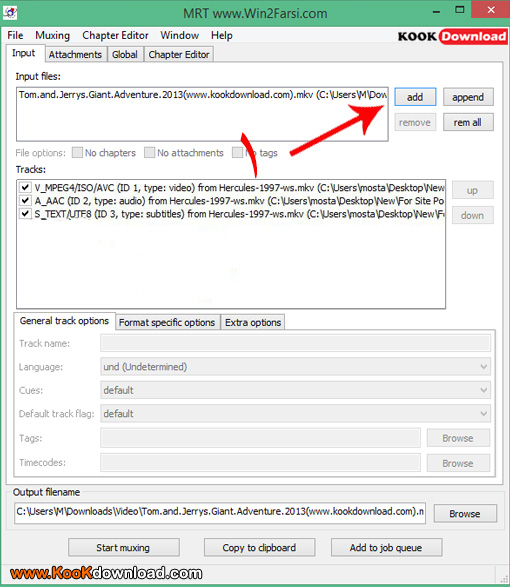This screenshot has height=587, width=510.
Task: Toggle the No chapters checkbox
Action: [77, 153]
